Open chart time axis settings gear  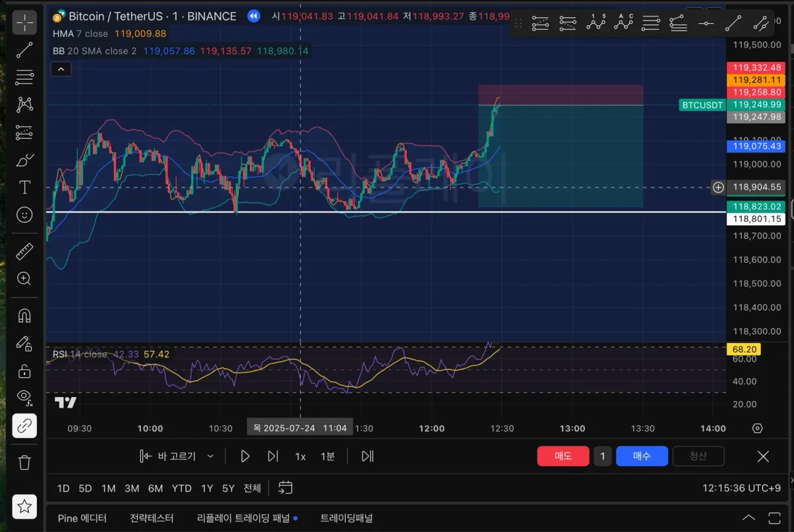[758, 429]
